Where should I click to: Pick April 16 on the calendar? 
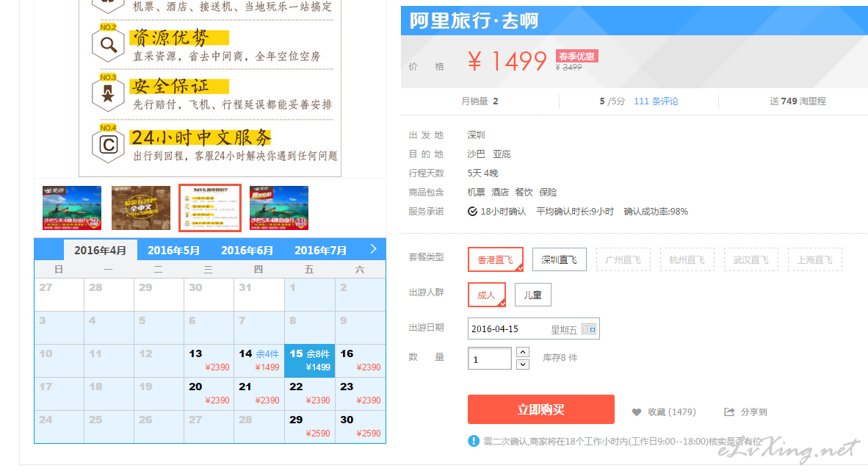[x=361, y=361]
